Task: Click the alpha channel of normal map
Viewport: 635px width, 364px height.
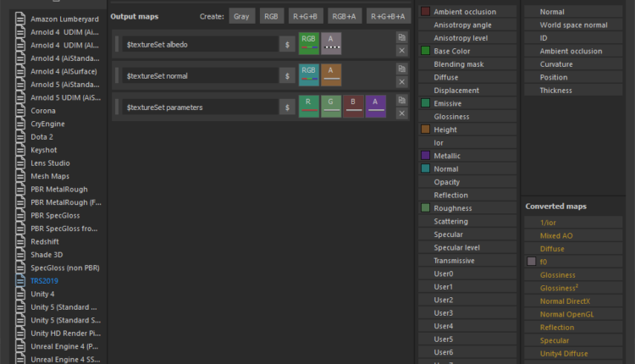Action: [331, 74]
